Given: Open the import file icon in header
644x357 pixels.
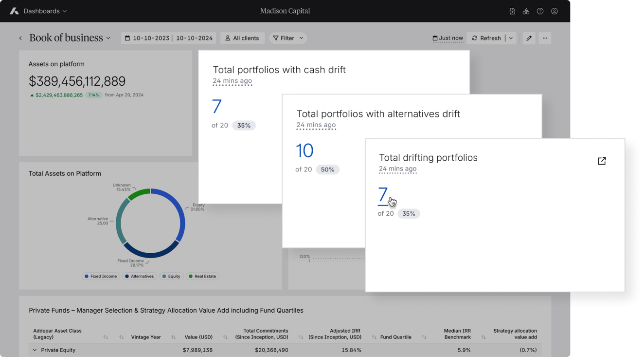Looking at the screenshot, I should 512,11.
